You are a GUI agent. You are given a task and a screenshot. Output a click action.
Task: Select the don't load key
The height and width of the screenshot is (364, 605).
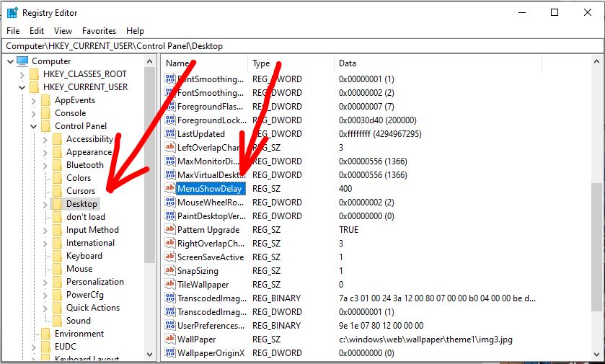tap(86, 217)
